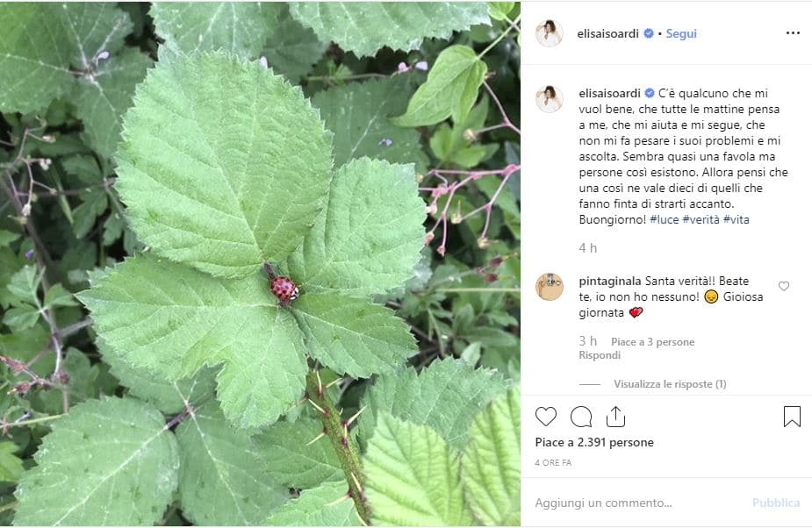The height and width of the screenshot is (528, 812).
Task: Like pintaginala's comment with small heart
Action: pyautogui.click(x=784, y=286)
